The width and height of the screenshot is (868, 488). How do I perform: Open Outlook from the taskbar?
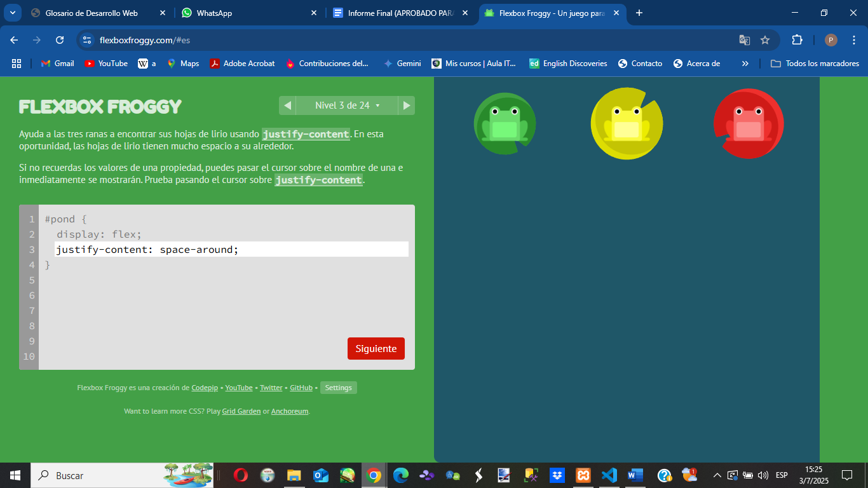pos(320,475)
